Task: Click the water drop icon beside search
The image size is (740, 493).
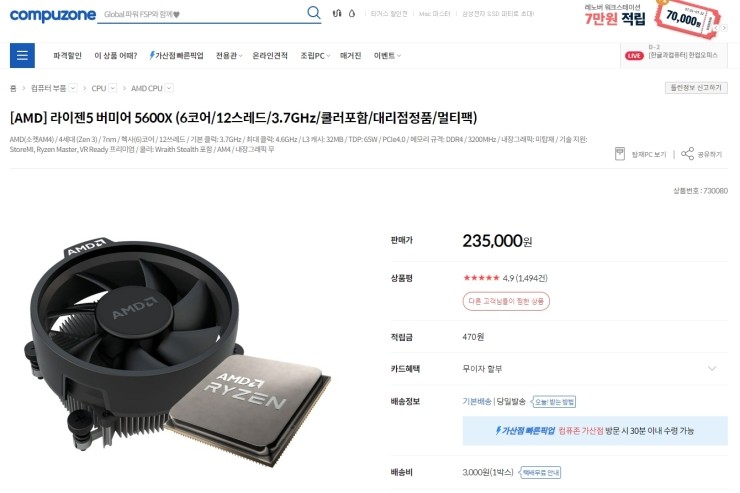Action: (352, 13)
